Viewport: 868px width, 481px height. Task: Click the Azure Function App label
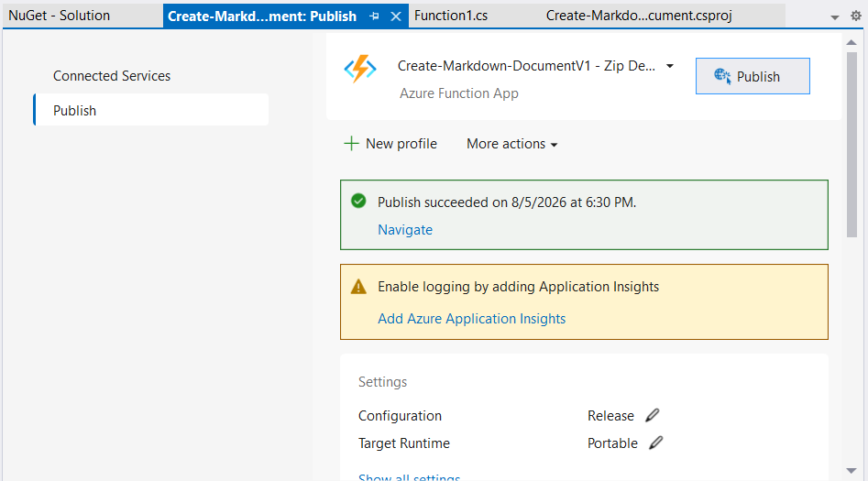point(459,93)
